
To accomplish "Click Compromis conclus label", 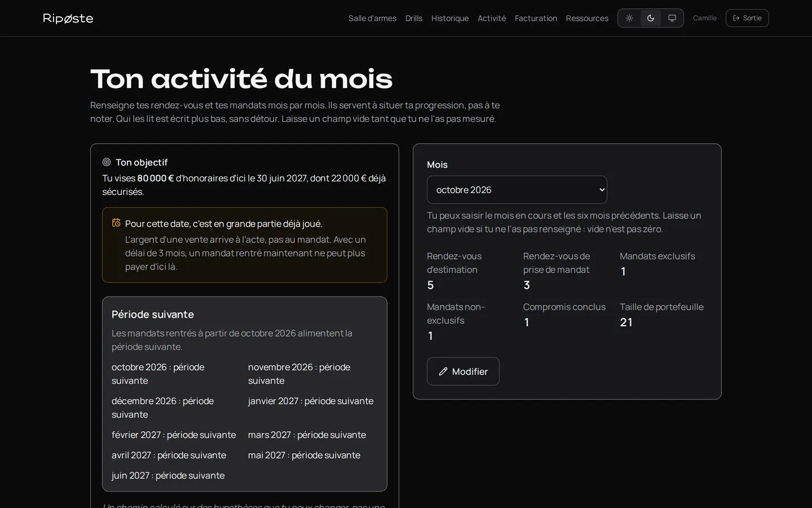I will click(x=564, y=307).
